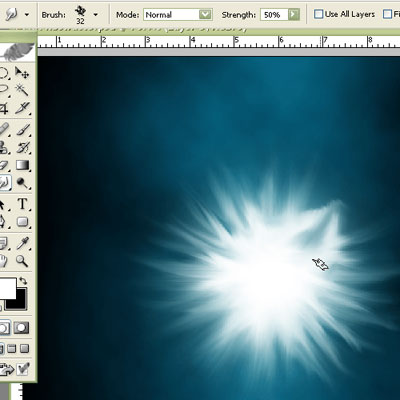Image resolution: width=400 pixels, height=400 pixels.
Task: Select the Magic Wand tool
Action: [x=22, y=90]
